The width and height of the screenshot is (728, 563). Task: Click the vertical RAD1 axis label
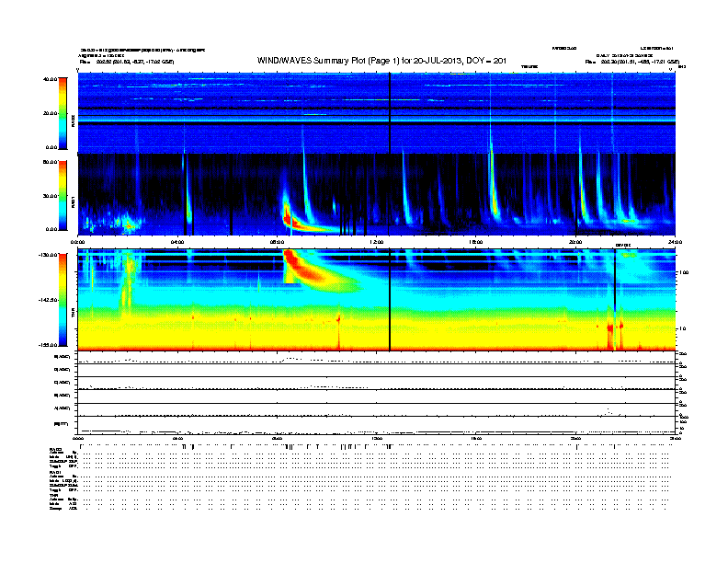tap(73, 202)
